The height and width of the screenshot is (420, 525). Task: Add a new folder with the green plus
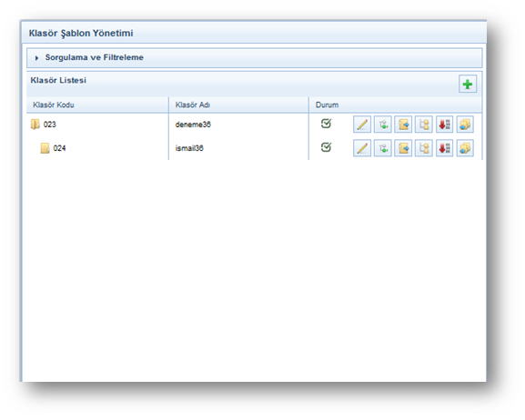coord(468,84)
